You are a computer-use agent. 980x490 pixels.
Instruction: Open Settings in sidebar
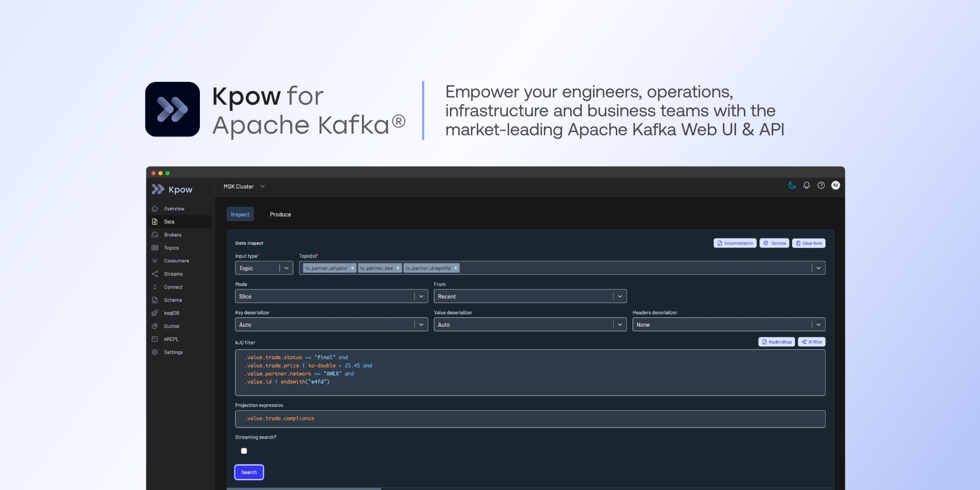click(173, 352)
